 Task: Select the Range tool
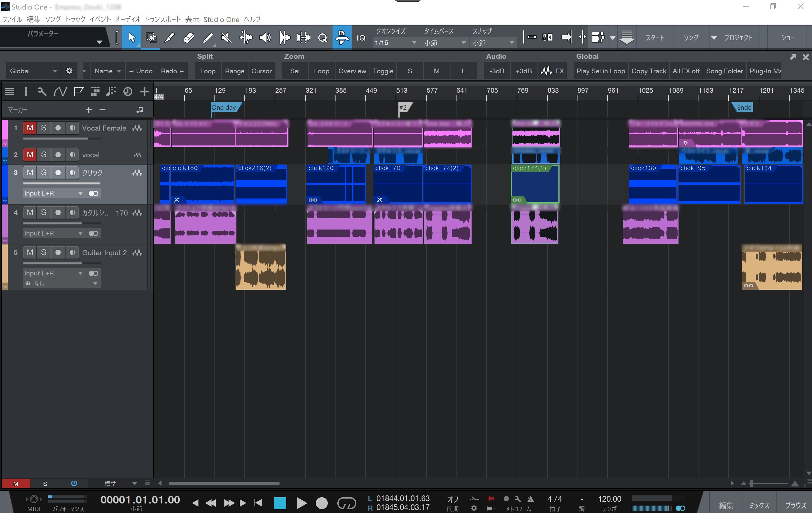point(151,38)
